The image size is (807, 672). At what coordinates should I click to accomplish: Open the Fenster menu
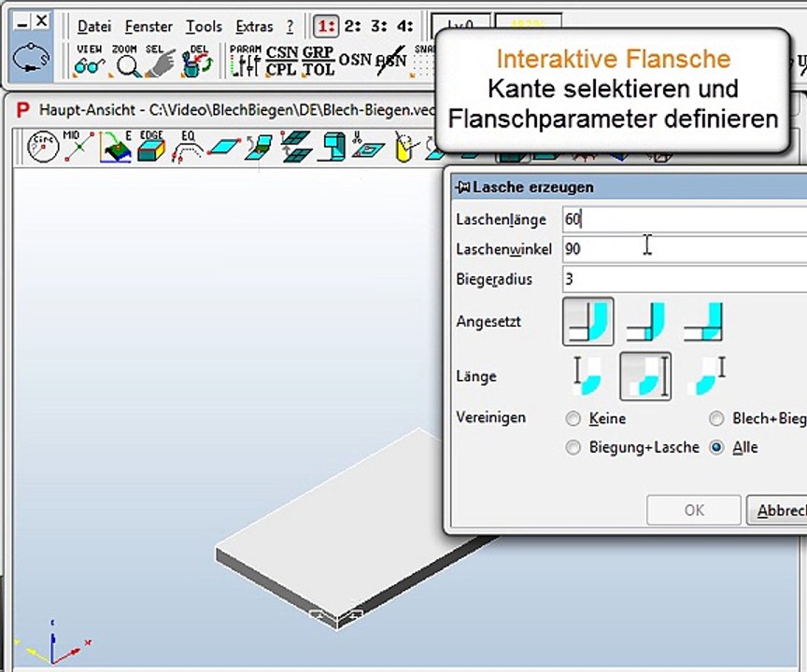(149, 27)
